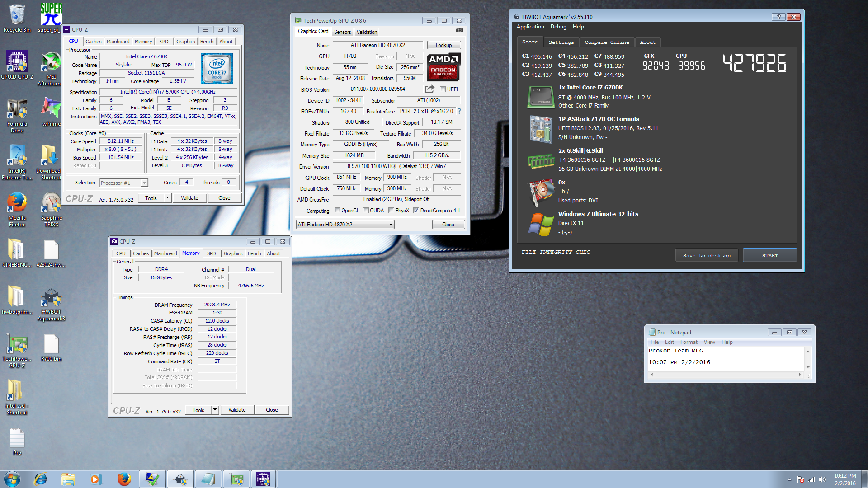
Task: Open intel ssd shortcut folder
Action: pyautogui.click(x=17, y=398)
